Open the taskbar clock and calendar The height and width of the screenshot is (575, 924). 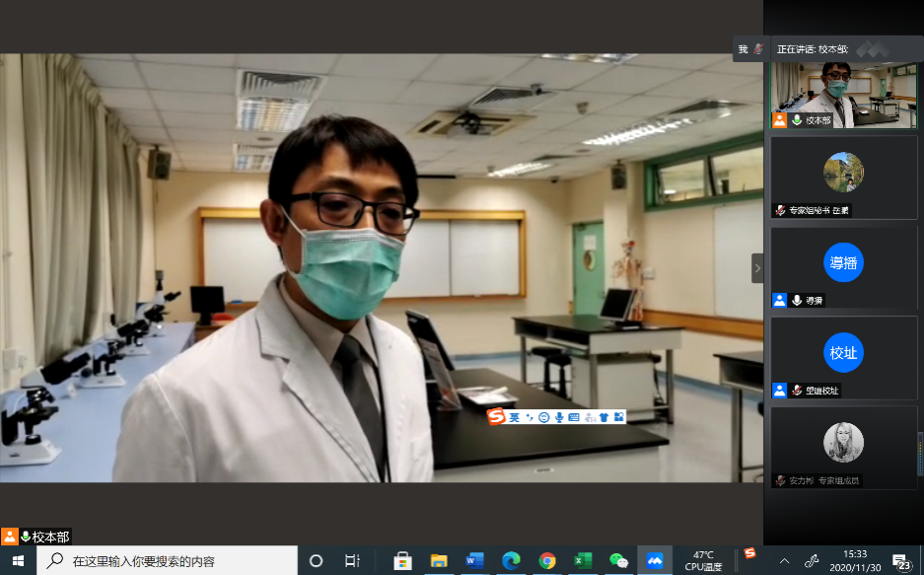pyautogui.click(x=855, y=560)
